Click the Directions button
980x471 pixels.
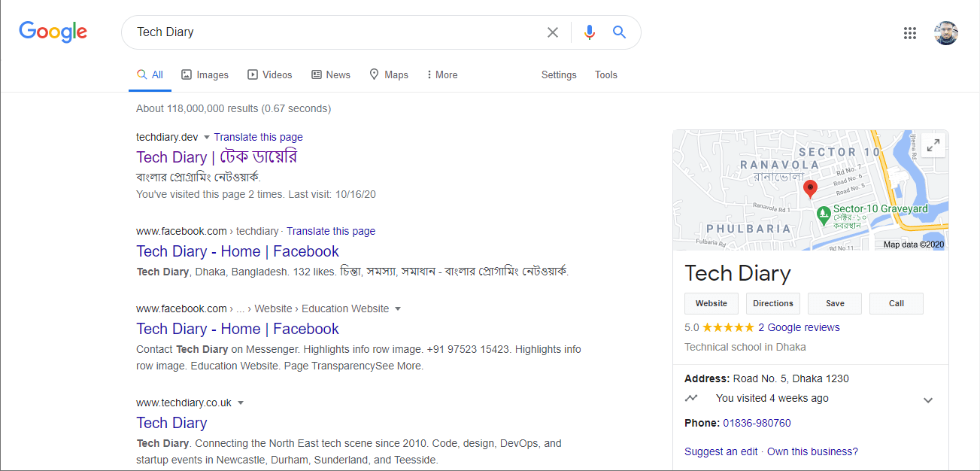773,303
